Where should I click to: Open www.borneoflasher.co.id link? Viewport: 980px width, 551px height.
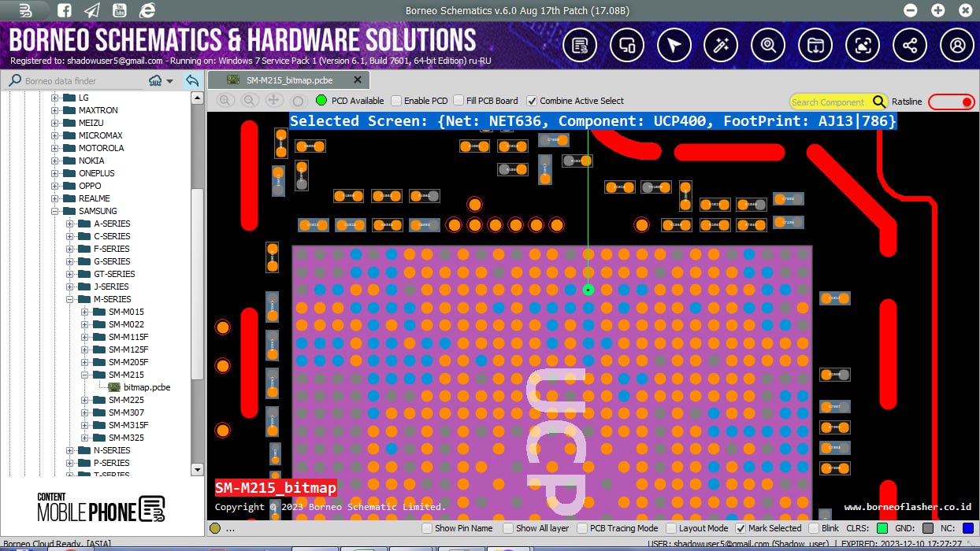(908, 507)
